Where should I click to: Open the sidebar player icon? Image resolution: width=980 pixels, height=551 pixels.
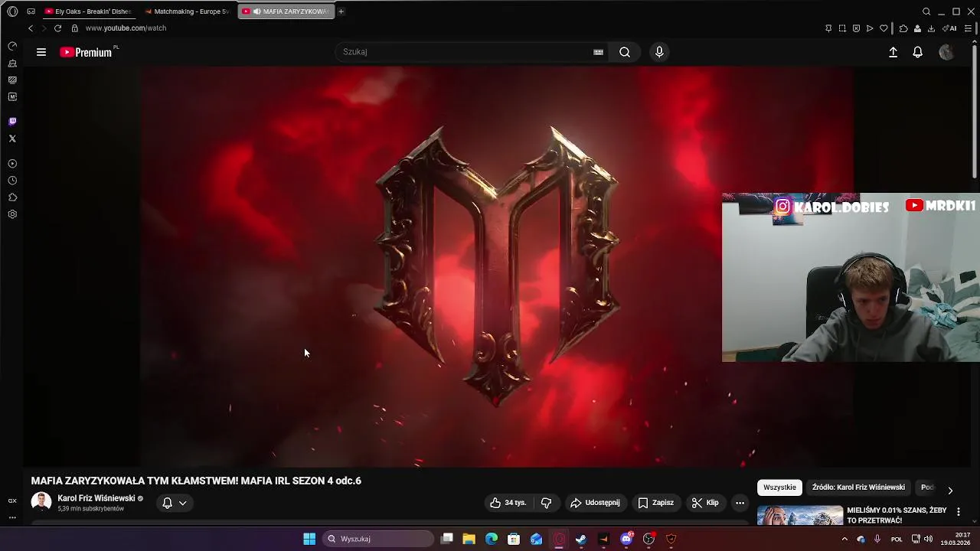tap(12, 164)
